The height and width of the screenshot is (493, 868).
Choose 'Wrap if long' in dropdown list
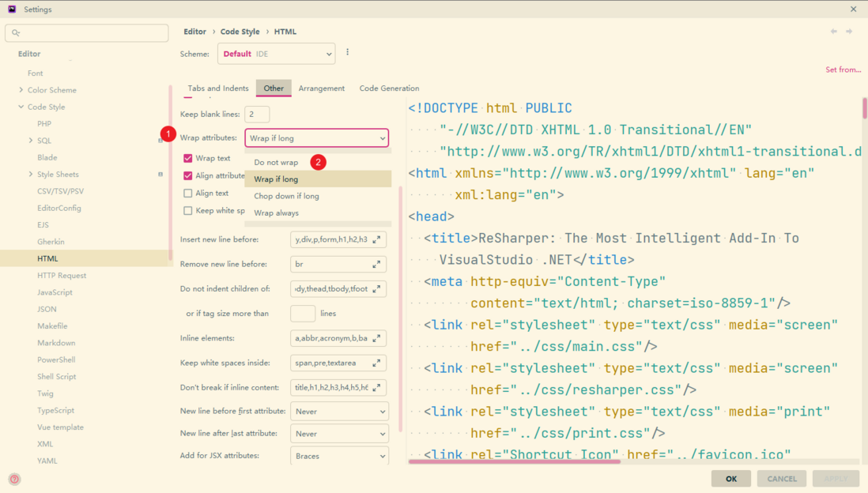318,179
